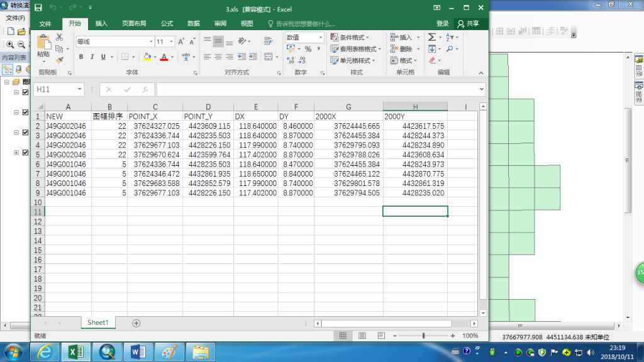644x362 pixels.
Task: Toggle top vertical alignment
Action: coord(207,41)
